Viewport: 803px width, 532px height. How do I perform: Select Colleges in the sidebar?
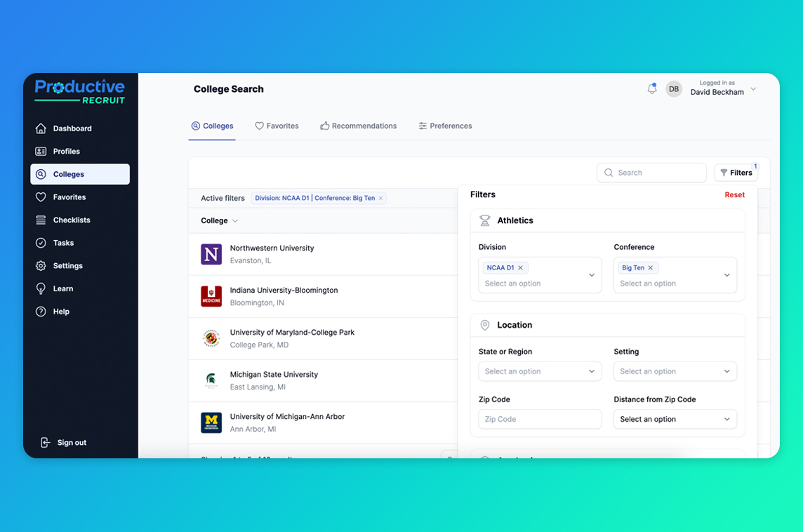pyautogui.click(x=80, y=174)
